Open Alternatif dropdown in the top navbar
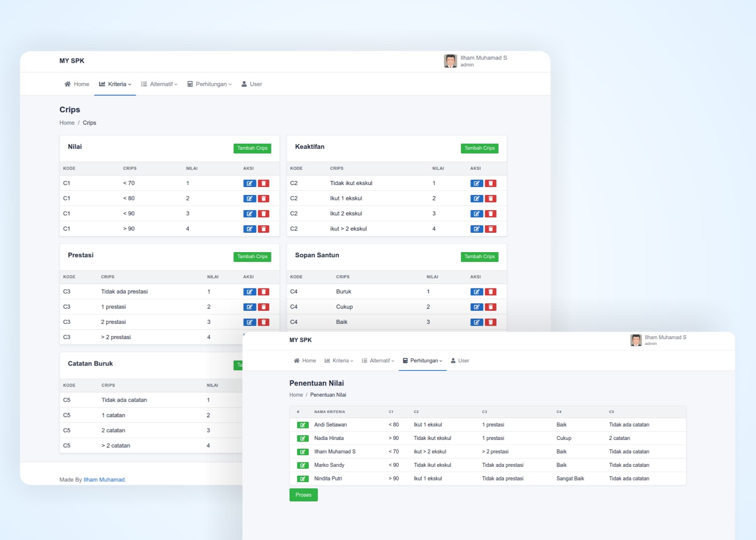This screenshot has height=540, width=756. pos(159,84)
